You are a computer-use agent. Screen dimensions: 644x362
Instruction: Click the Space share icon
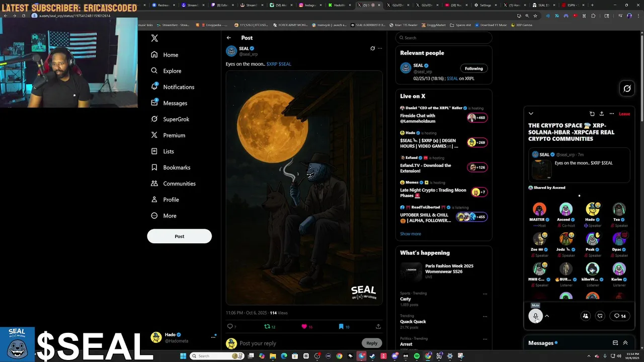(601, 114)
